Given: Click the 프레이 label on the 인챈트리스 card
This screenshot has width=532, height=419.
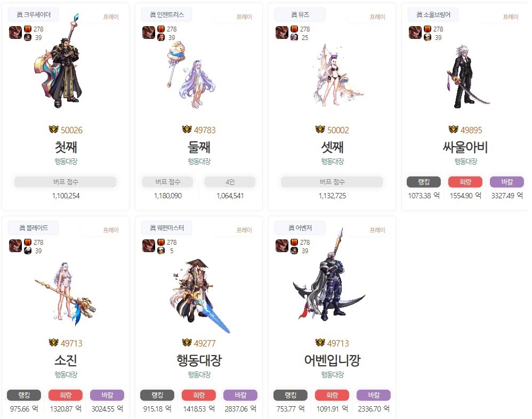Looking at the screenshot, I should tap(244, 17).
